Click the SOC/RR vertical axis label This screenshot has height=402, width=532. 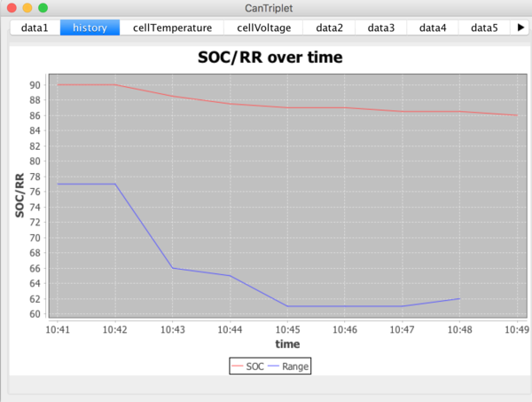tap(20, 195)
